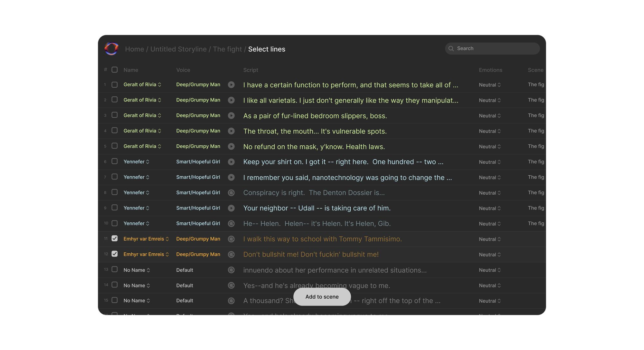Check the row 1 Geralt of Rivia checkbox
The image size is (644, 350).
115,84
